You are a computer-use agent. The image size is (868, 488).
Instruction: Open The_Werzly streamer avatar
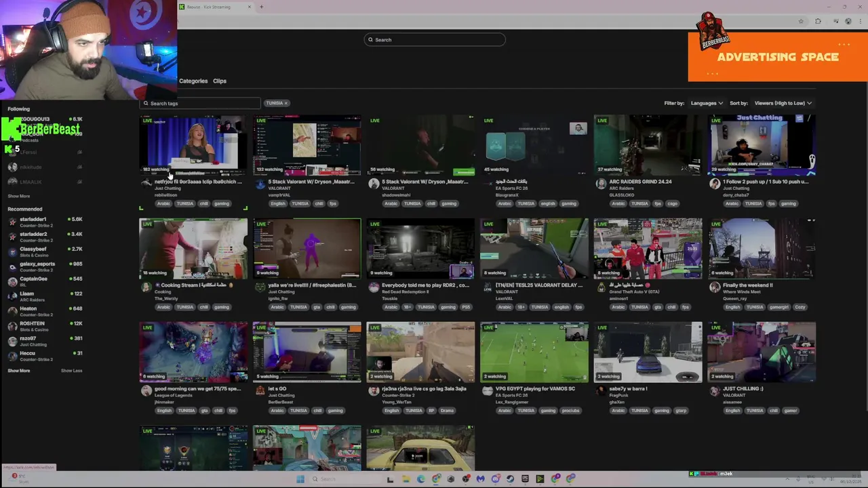[x=146, y=287]
